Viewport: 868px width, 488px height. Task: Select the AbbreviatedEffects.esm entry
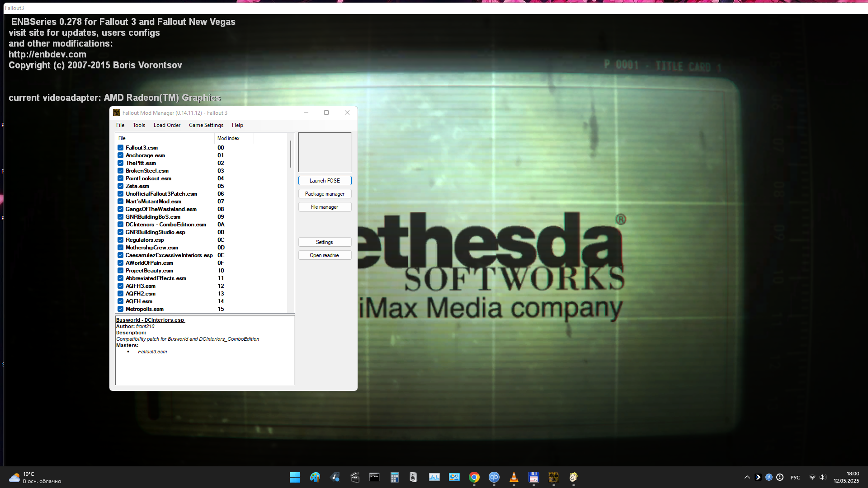pyautogui.click(x=156, y=278)
